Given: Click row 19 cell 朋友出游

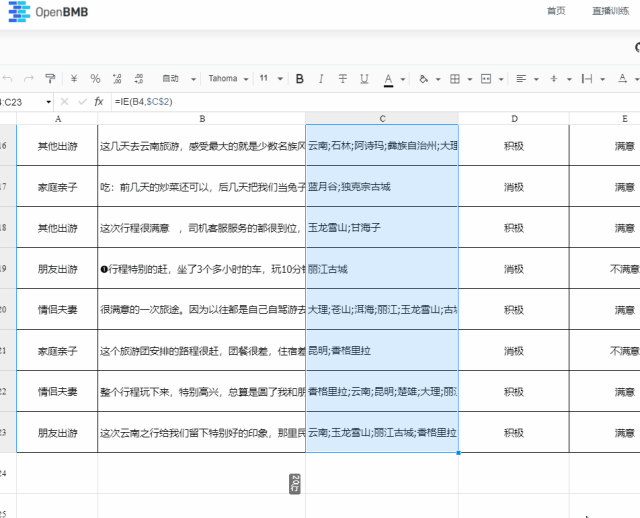Looking at the screenshot, I should point(57,269).
